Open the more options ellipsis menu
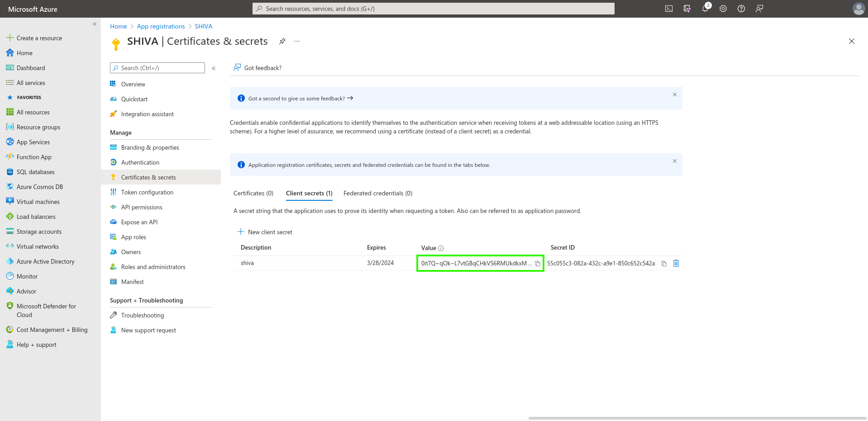868x421 pixels. point(297,41)
